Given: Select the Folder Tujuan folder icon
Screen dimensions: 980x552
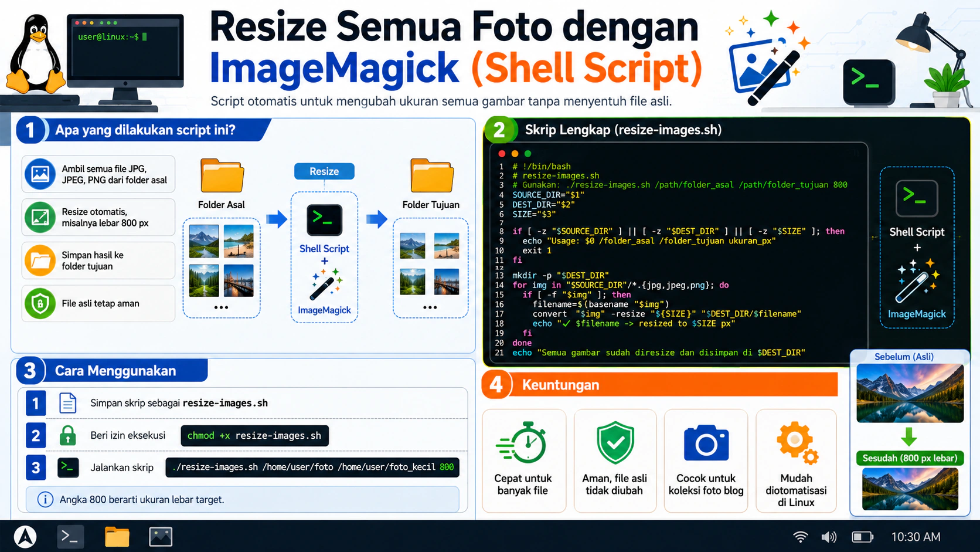Looking at the screenshot, I should pyautogui.click(x=432, y=175).
